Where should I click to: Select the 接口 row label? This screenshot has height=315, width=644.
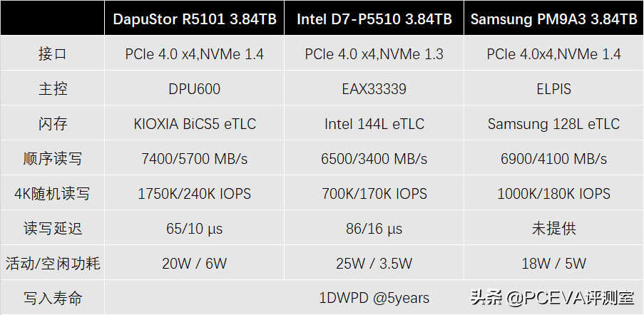[x=52, y=53]
